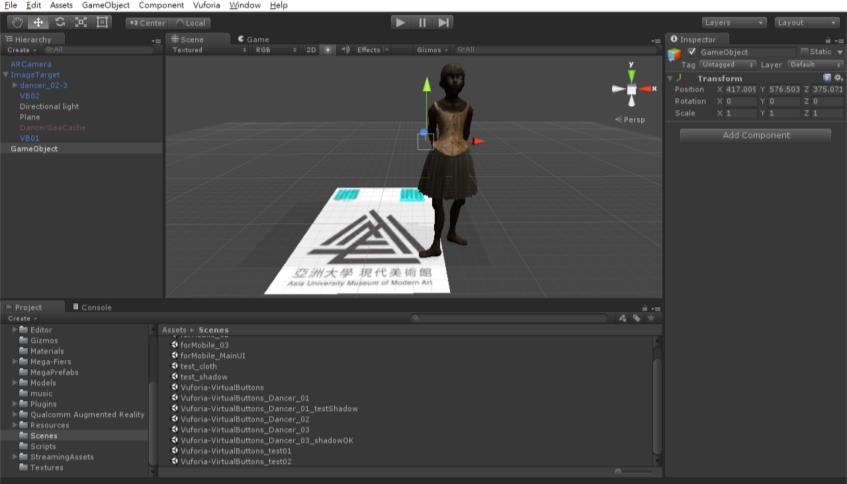Pause the game playback
This screenshot has width=847, height=484.
click(422, 23)
